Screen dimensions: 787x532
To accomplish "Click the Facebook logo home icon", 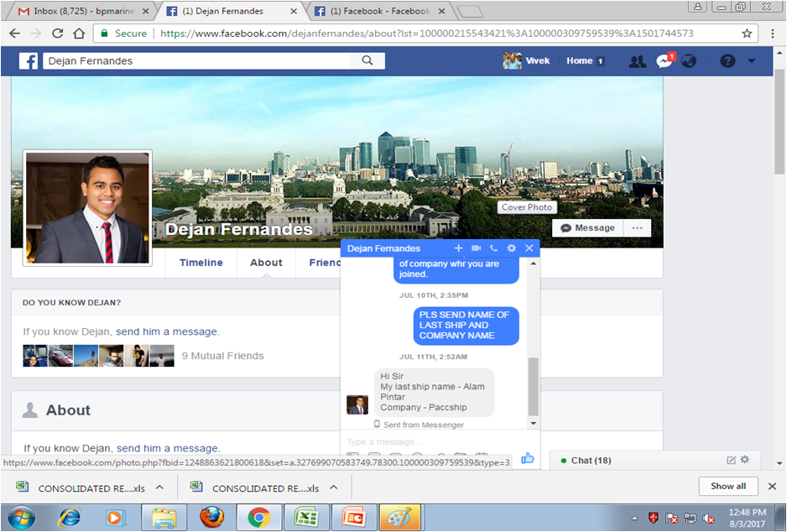I will click(x=29, y=61).
